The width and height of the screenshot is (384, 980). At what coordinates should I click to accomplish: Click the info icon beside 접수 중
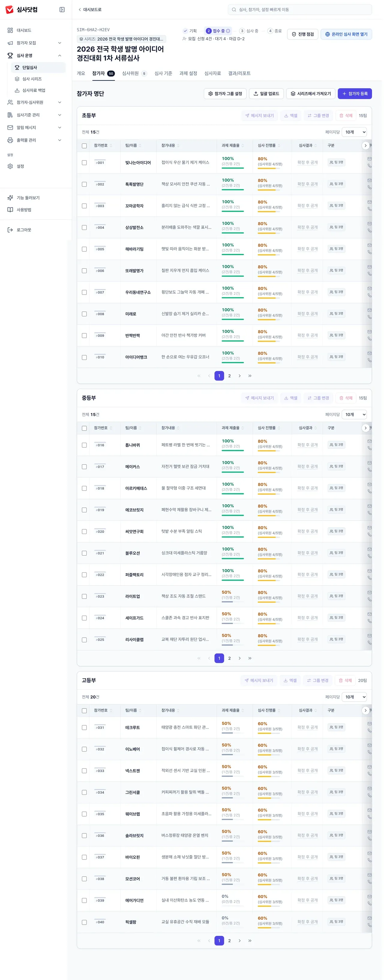(228, 31)
